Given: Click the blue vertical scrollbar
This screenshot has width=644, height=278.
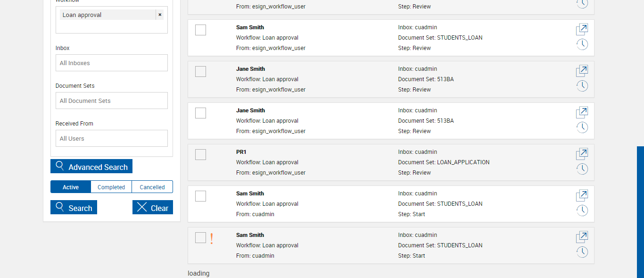Looking at the screenshot, I should point(640,211).
